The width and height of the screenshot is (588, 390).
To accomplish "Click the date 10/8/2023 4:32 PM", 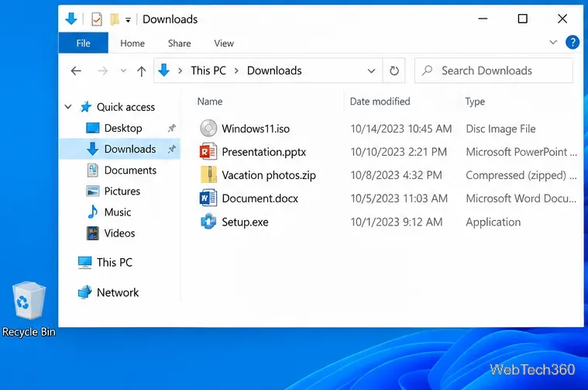I will click(x=396, y=175).
